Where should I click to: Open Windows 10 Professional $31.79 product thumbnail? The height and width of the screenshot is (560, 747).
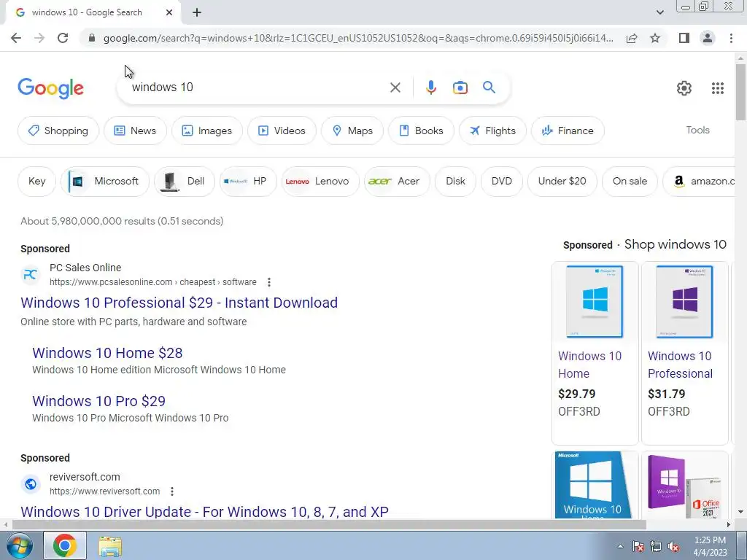pyautogui.click(x=684, y=301)
